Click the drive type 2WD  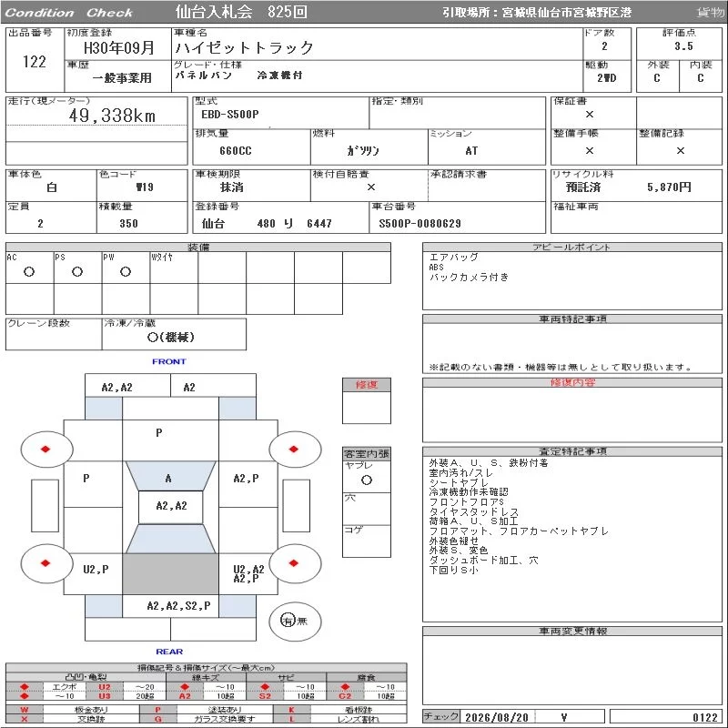[607, 78]
